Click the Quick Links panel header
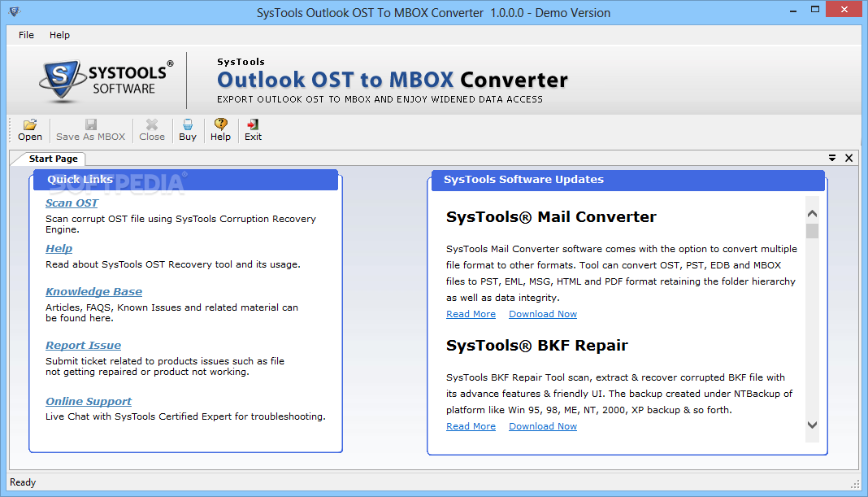The width and height of the screenshot is (868, 497). point(185,180)
